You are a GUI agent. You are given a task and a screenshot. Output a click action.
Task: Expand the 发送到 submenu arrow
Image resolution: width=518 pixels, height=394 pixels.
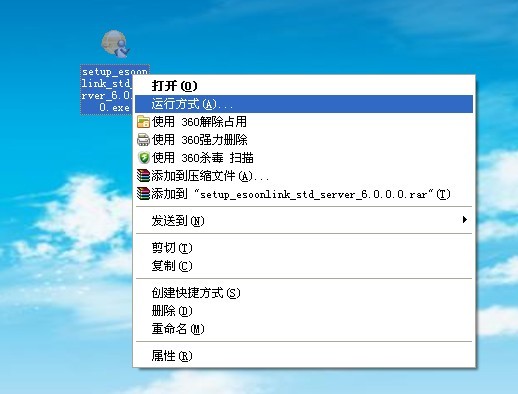coord(465,220)
